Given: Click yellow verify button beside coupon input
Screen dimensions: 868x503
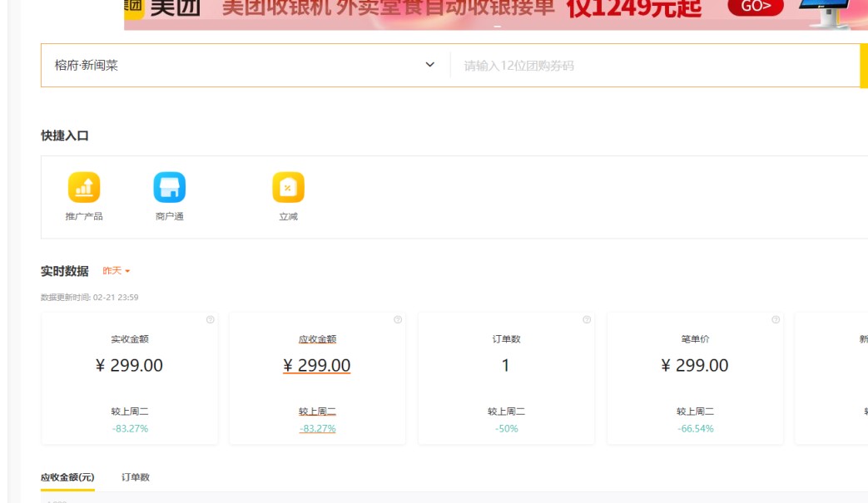Looking at the screenshot, I should [x=863, y=66].
